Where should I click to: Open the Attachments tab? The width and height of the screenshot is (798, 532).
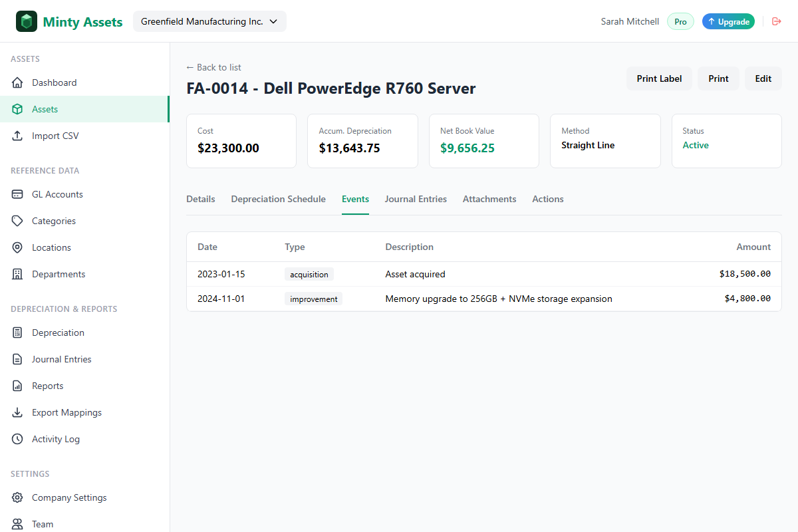click(x=489, y=199)
